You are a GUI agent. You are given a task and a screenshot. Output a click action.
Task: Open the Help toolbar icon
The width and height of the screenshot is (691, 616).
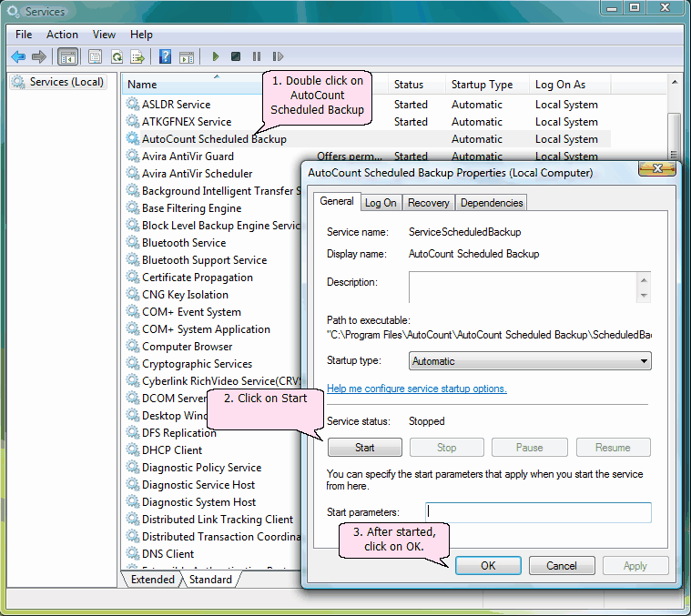165,56
